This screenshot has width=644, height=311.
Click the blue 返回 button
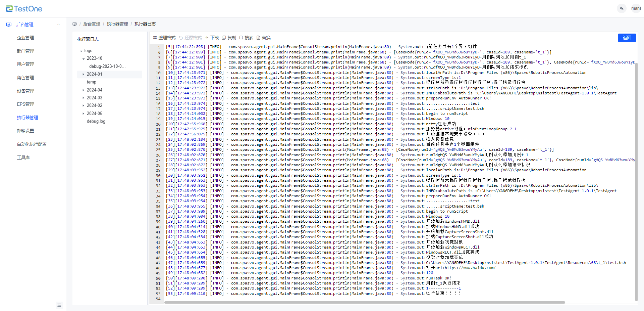point(627,38)
